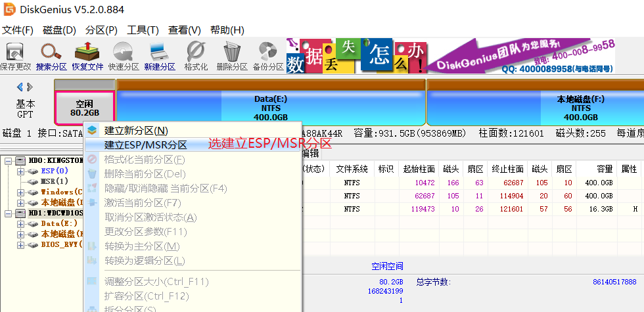Click the 扩容分区(Ctrl_F12) context menu entry
The width and height of the screenshot is (644, 312).
tap(193, 296)
